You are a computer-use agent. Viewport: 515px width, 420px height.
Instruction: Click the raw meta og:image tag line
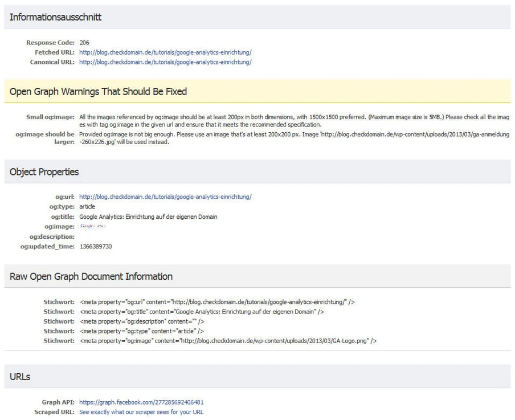[x=228, y=341]
